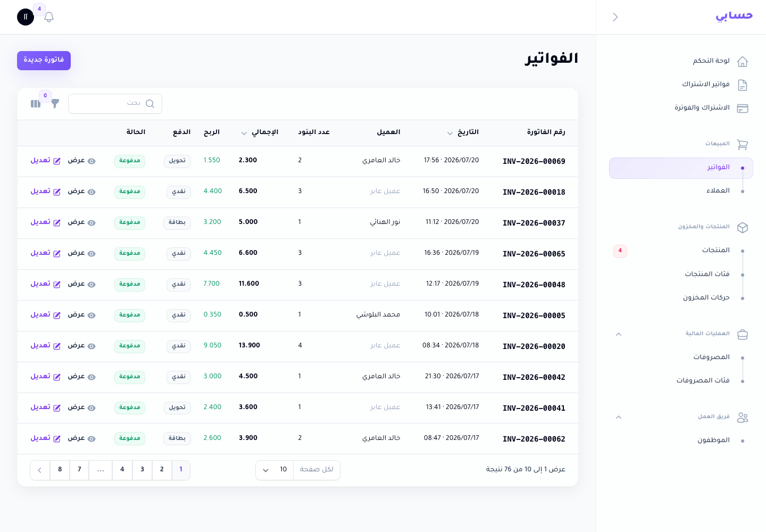The image size is (766, 532).
Task: Collapse the فريق العمل section
Action: [x=619, y=417]
